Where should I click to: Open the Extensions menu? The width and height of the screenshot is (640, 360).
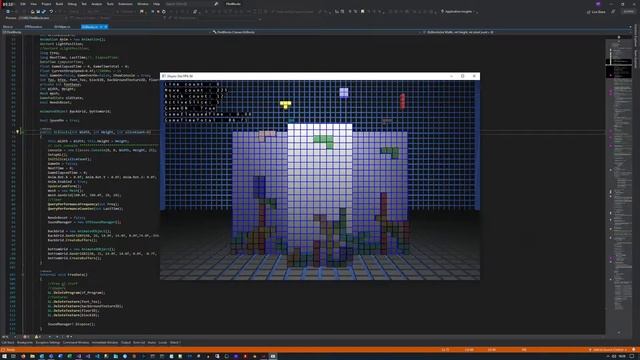click(x=125, y=4)
